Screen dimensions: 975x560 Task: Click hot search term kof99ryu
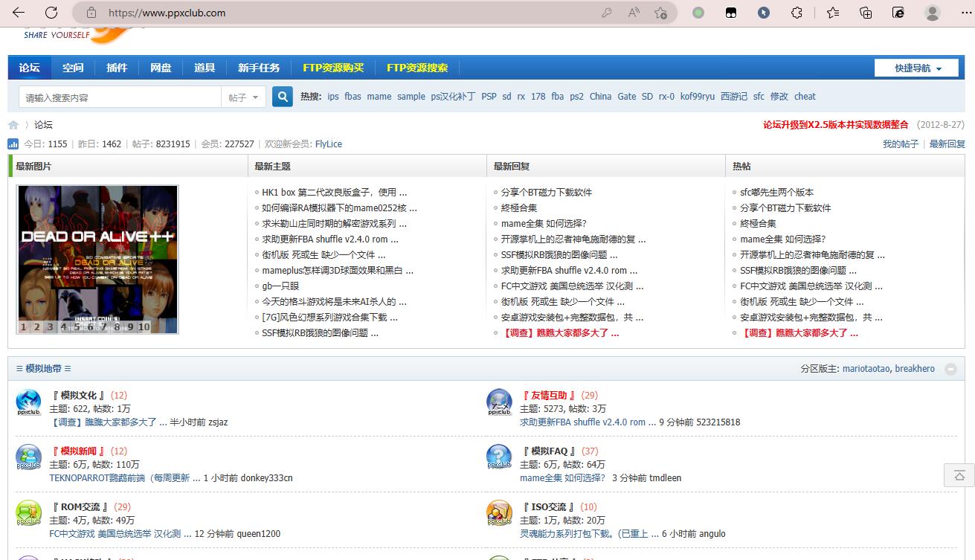click(x=697, y=97)
